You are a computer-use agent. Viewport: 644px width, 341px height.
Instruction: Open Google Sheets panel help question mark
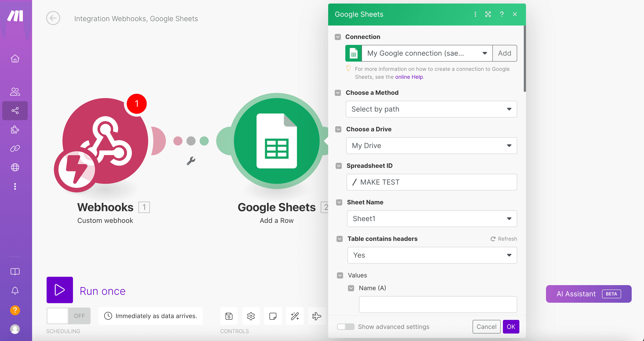(502, 14)
